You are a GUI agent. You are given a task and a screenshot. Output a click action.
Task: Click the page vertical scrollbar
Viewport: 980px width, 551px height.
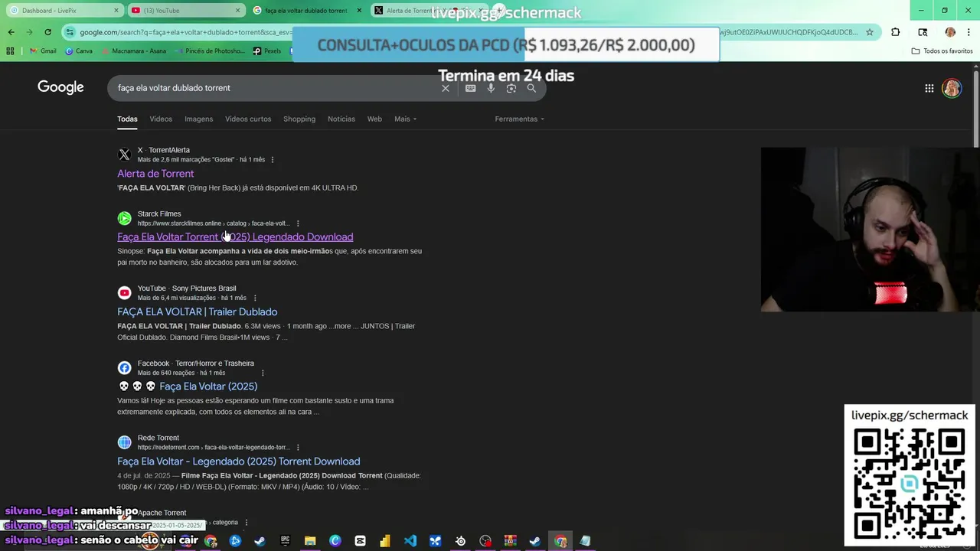(975, 107)
